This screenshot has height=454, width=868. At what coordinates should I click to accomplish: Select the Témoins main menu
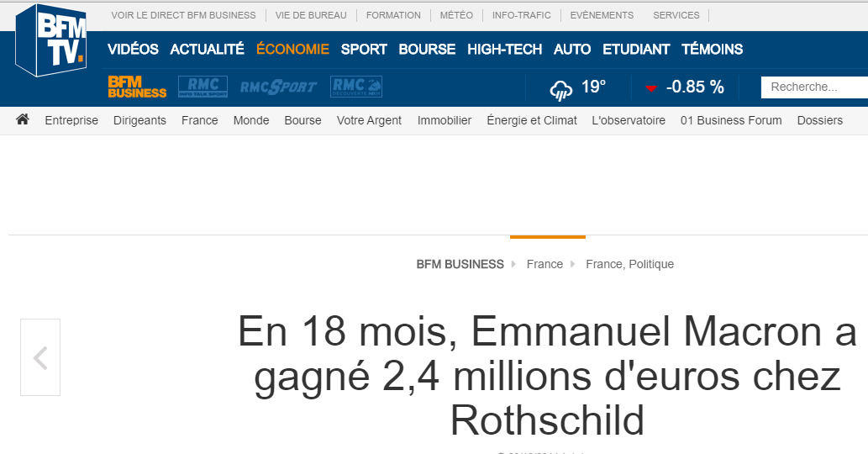point(712,50)
